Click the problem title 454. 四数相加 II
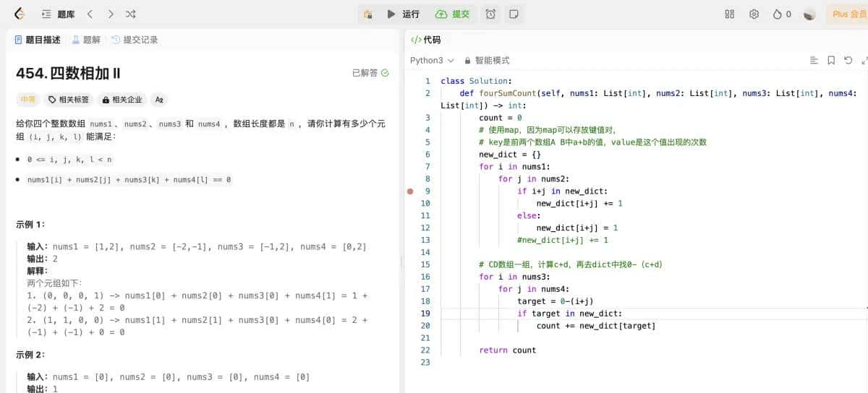This screenshot has width=868, height=393. [x=68, y=73]
